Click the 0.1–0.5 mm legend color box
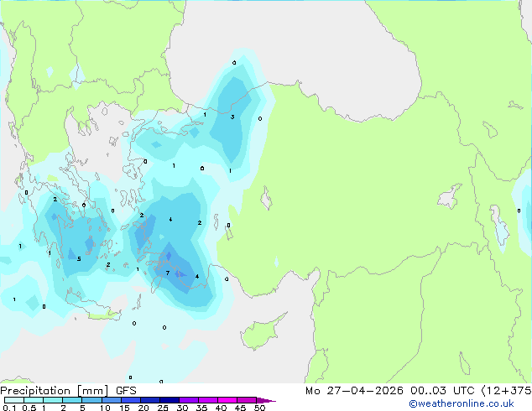This screenshot has height=411, width=532. (x=14, y=400)
